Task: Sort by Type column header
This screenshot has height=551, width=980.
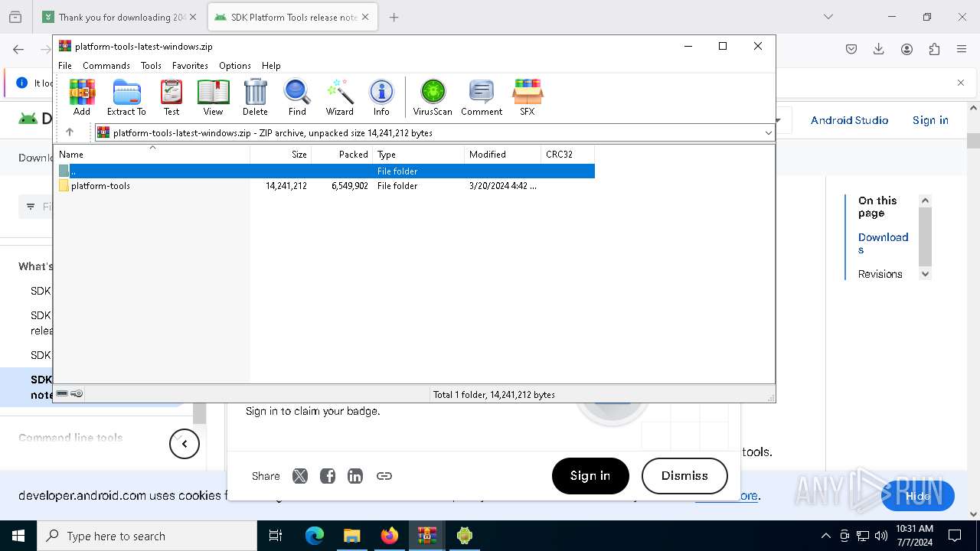Action: tap(419, 155)
